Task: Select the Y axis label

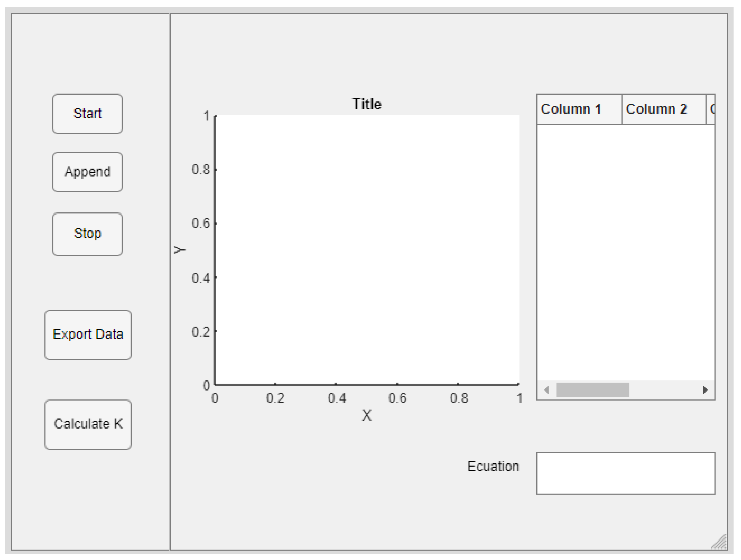Action: pos(180,250)
